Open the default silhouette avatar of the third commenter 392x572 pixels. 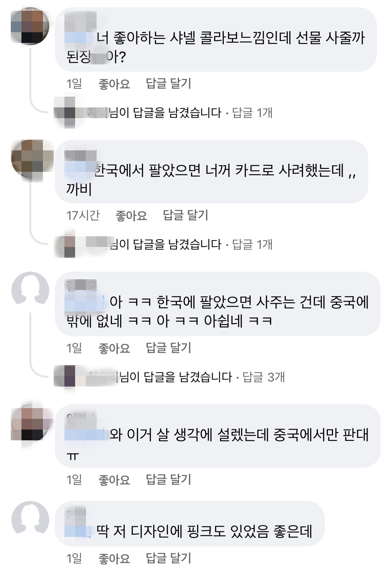click(x=30, y=291)
